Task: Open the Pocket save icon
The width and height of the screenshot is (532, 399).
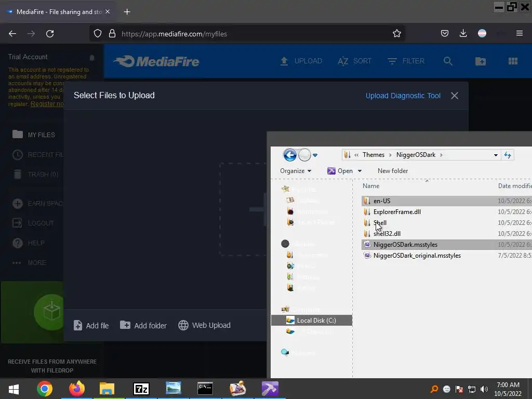Action: [x=445, y=33]
